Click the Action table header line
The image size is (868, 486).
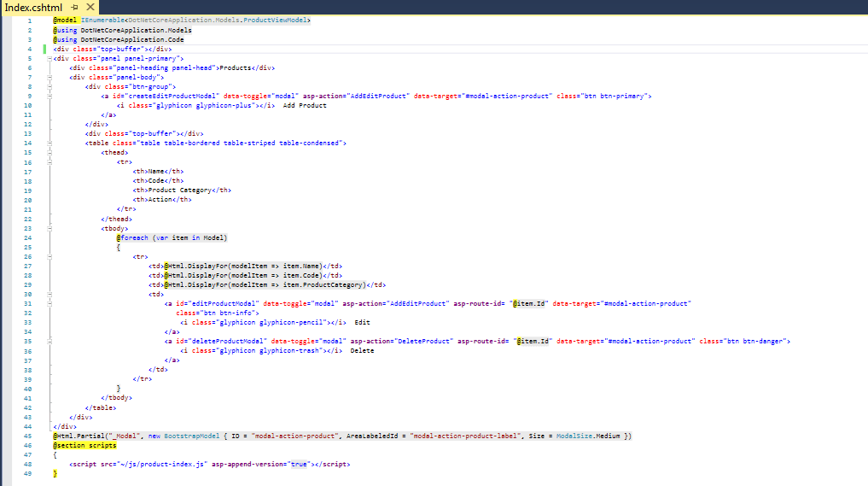[162, 200]
